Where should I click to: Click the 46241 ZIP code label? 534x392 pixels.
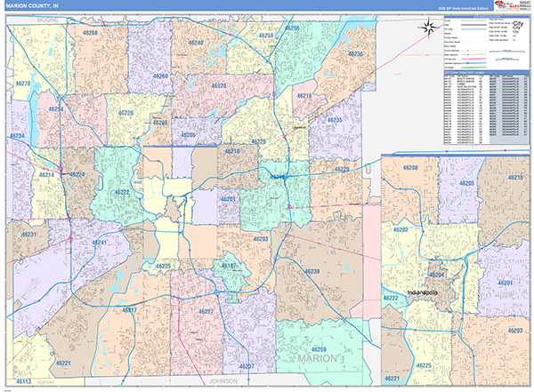coord(100,243)
